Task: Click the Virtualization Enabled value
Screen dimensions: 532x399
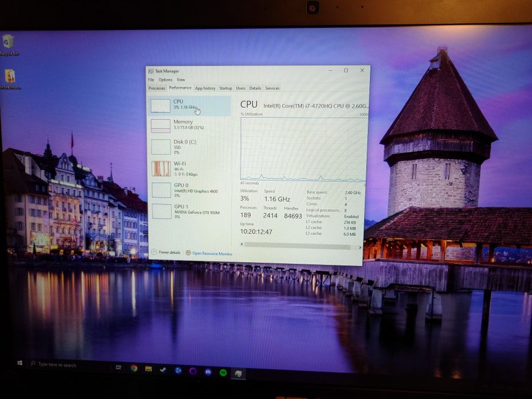Action: click(351, 217)
